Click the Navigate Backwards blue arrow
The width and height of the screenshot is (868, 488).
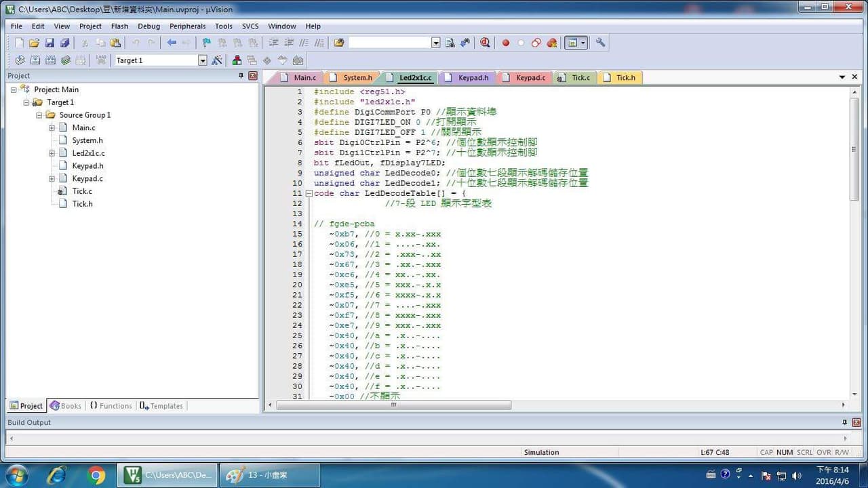pos(172,43)
